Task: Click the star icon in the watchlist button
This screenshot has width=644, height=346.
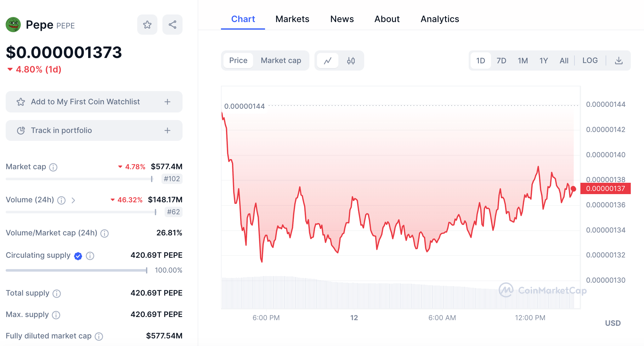Action: coord(21,102)
